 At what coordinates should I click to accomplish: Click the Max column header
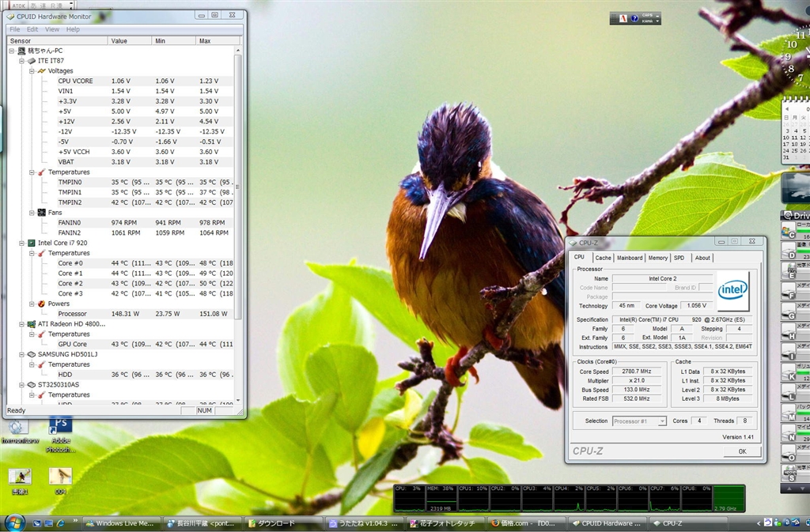tap(219, 41)
